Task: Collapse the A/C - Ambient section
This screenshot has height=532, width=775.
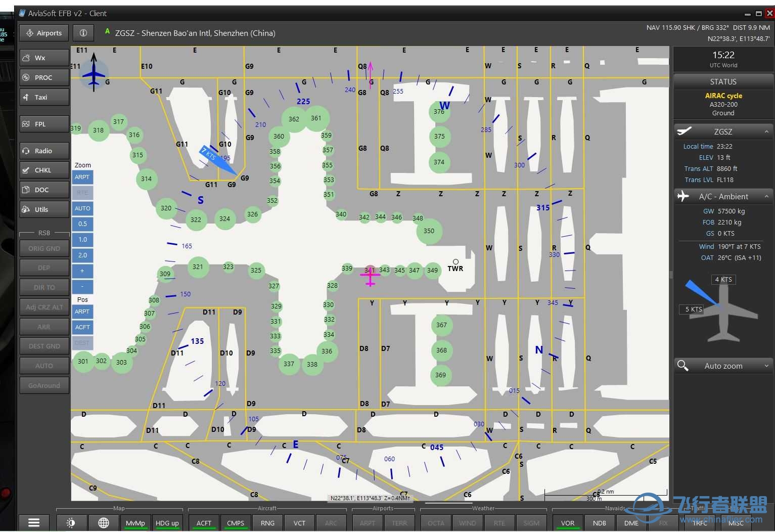Action: click(x=767, y=196)
